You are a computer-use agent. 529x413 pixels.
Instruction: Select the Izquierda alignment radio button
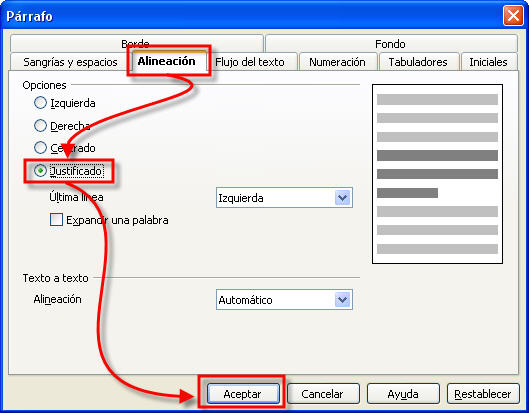(x=40, y=103)
